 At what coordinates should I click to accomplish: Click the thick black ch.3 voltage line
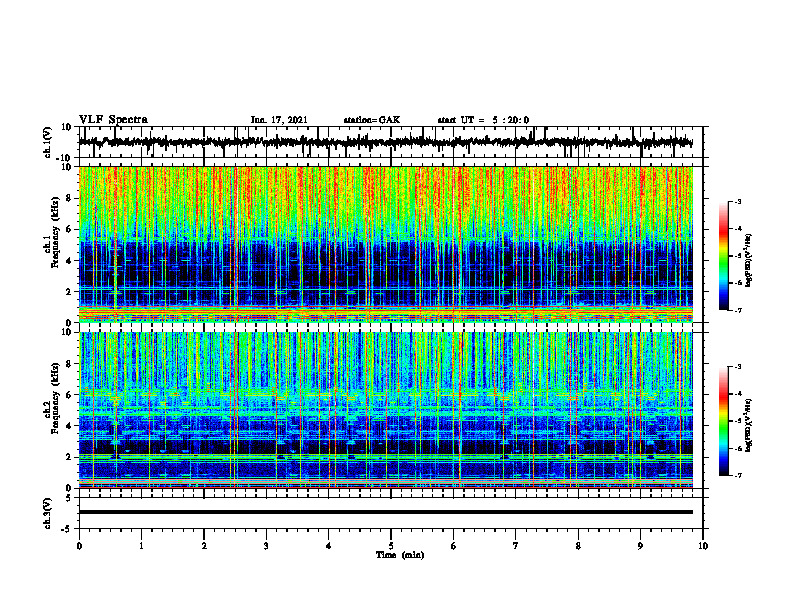385,512
